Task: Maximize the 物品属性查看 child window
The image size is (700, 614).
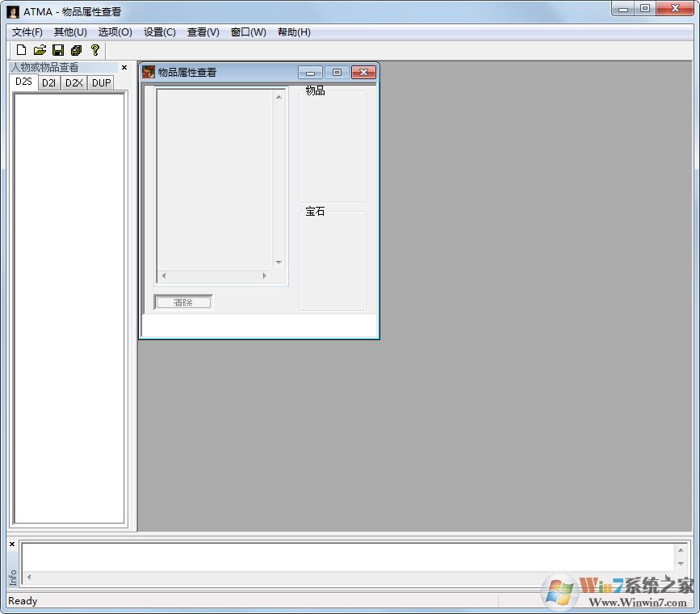Action: click(337, 72)
